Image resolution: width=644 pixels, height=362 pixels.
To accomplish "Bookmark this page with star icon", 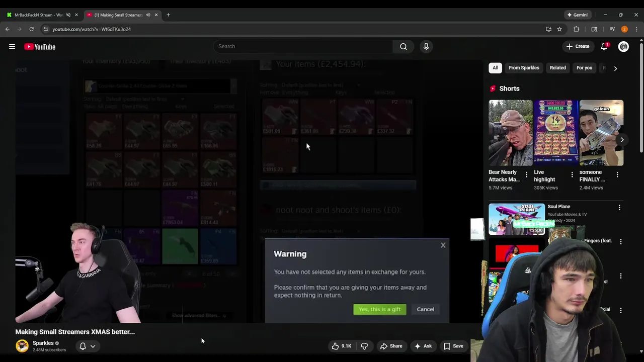I will click(x=559, y=29).
